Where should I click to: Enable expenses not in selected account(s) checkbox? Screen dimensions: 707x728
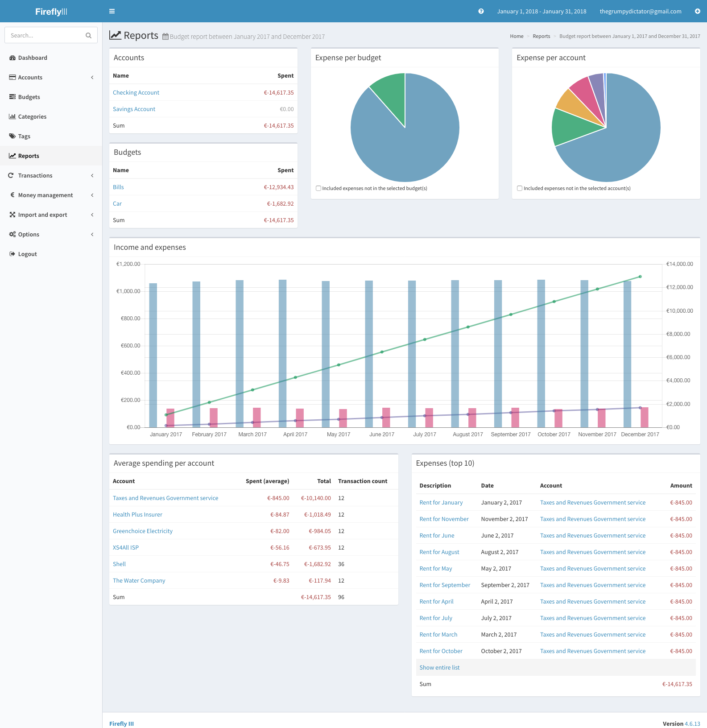pyautogui.click(x=520, y=188)
